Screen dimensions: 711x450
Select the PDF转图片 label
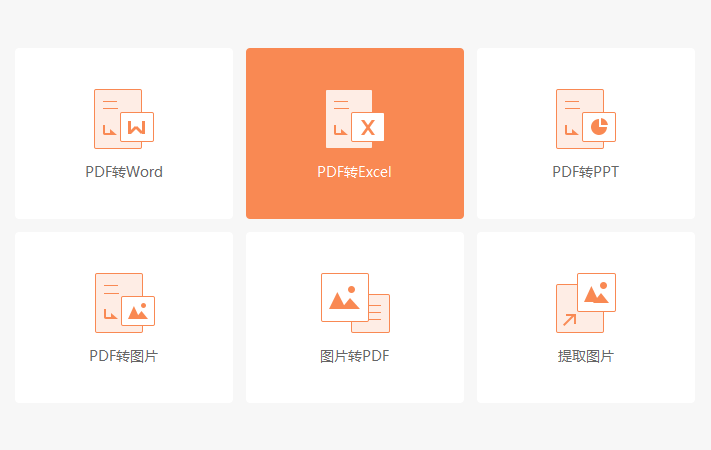click(123, 356)
